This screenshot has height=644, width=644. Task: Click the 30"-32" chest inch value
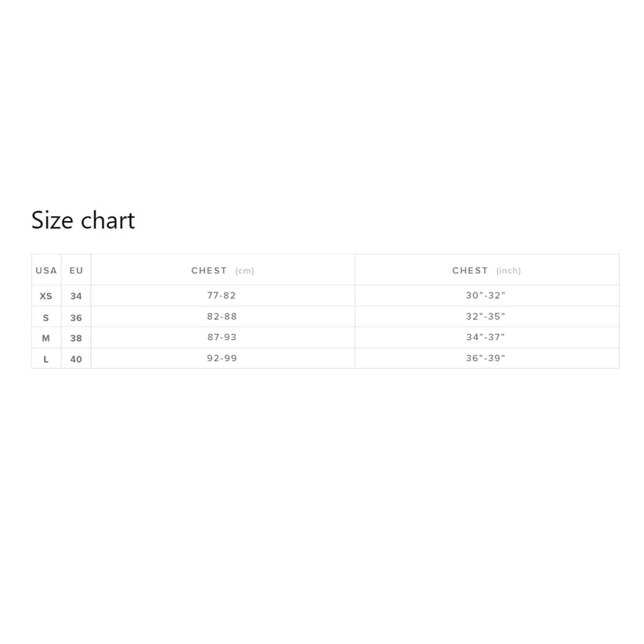485,296
